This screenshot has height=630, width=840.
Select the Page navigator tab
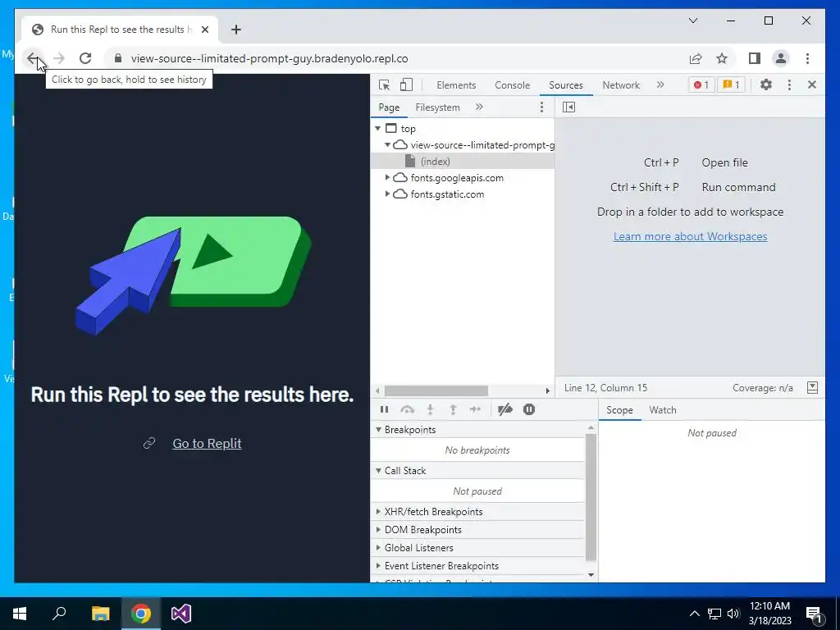pyautogui.click(x=389, y=107)
